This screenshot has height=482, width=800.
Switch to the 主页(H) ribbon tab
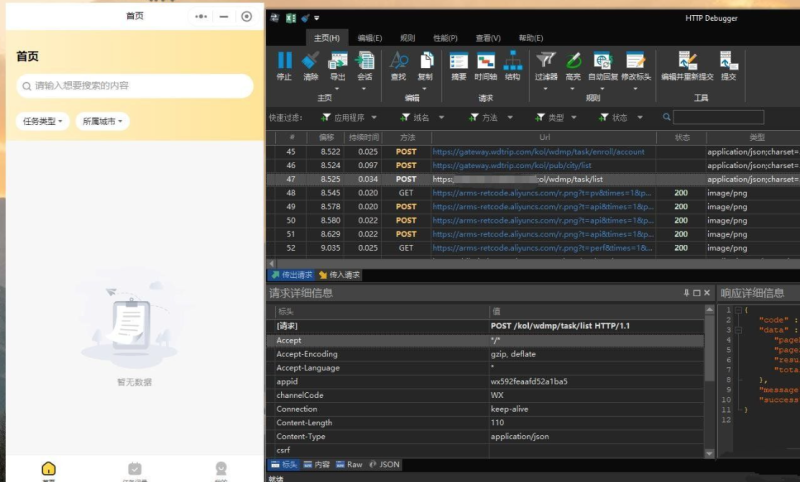pyautogui.click(x=327, y=38)
